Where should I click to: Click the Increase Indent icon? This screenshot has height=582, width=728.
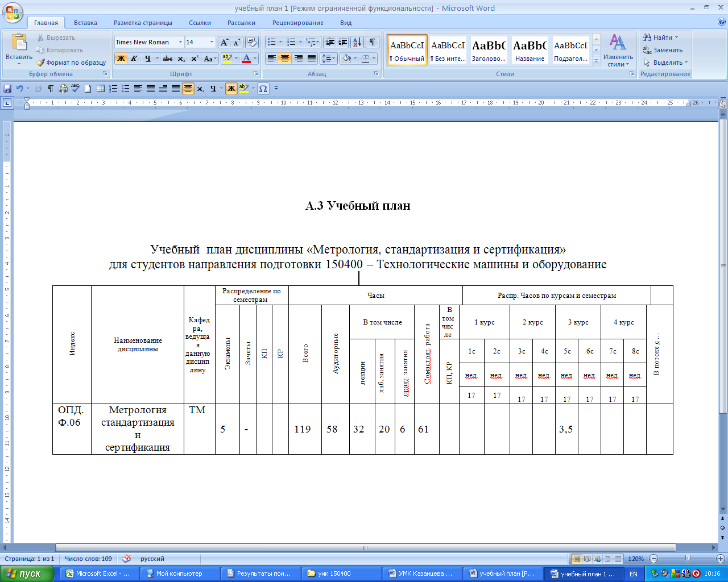342,42
